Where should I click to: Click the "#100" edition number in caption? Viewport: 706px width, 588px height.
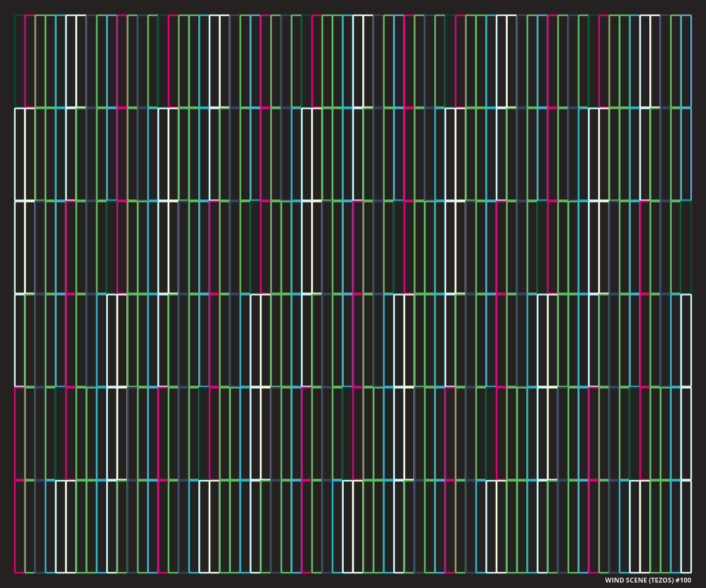[683, 580]
